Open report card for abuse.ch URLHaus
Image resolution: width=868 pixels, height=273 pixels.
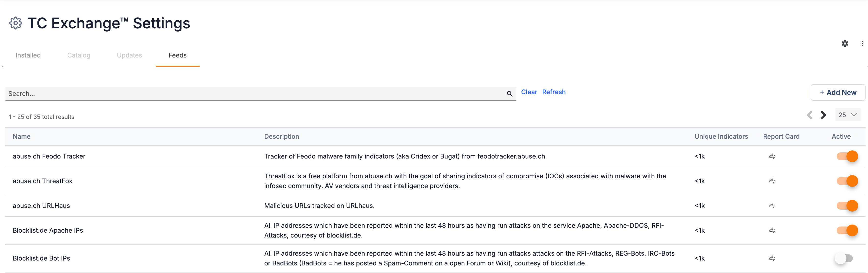772,206
